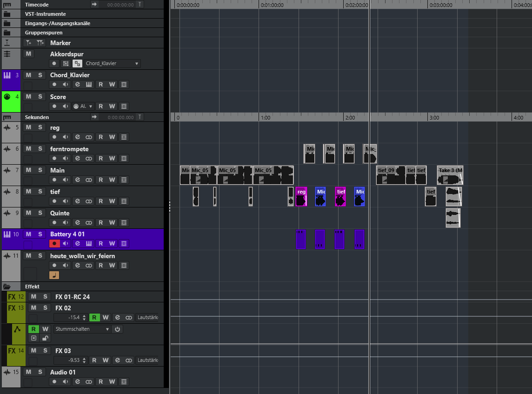Viewport: 532px width, 394px height.
Task: Click the power icon next to Stummschalten
Action: tap(118, 329)
